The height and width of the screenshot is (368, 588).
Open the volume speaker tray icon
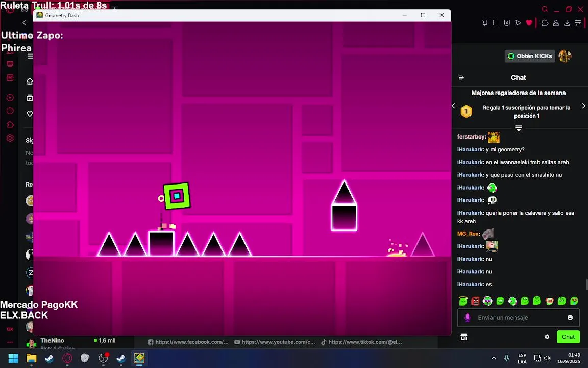(x=547, y=358)
